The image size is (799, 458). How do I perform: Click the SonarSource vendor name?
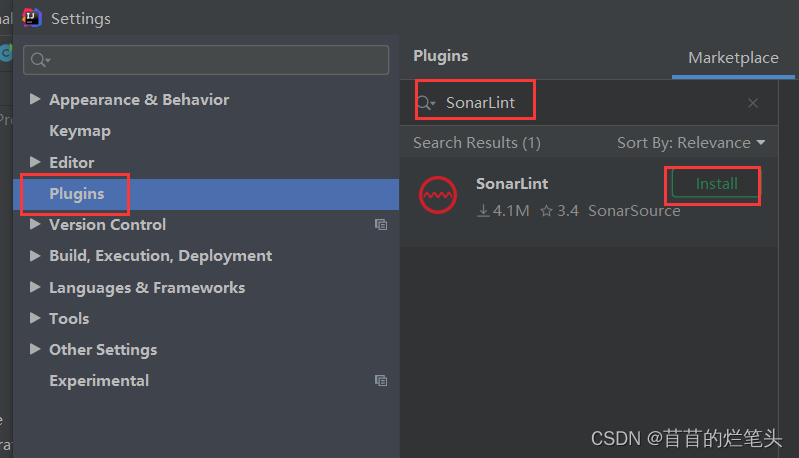634,211
